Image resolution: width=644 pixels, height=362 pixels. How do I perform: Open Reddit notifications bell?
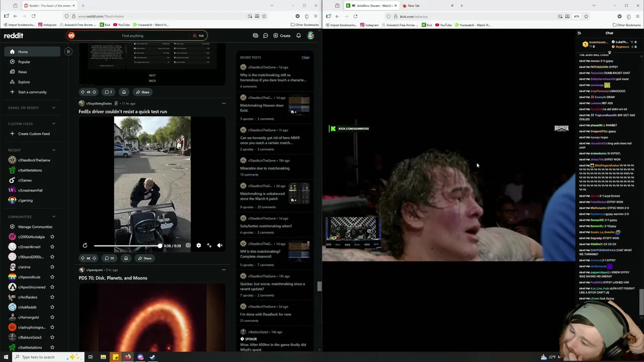click(298, 36)
